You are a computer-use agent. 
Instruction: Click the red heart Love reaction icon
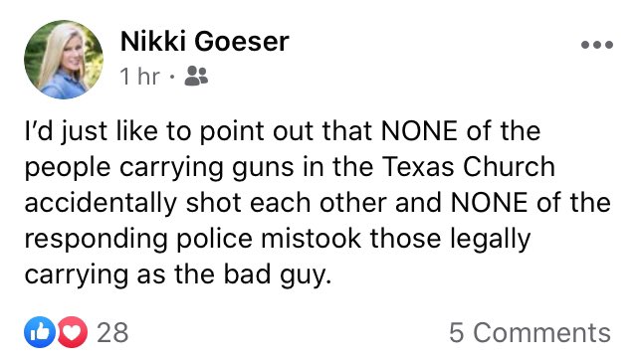[72, 332]
